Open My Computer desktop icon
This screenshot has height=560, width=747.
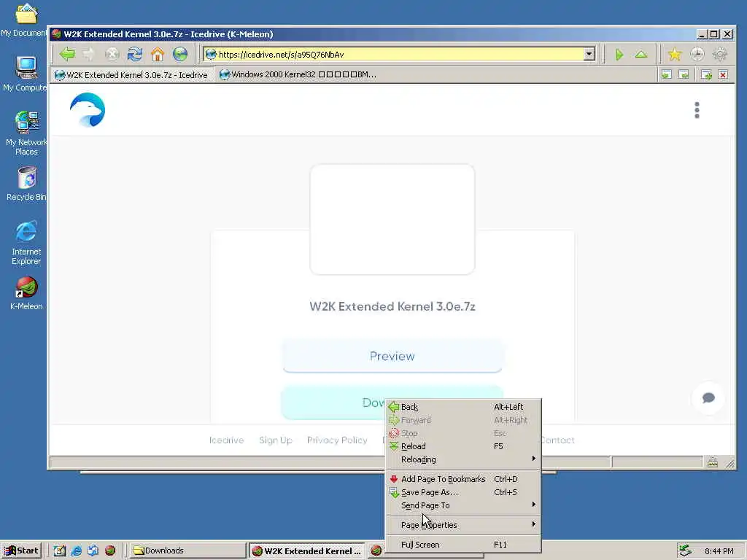pyautogui.click(x=25, y=74)
